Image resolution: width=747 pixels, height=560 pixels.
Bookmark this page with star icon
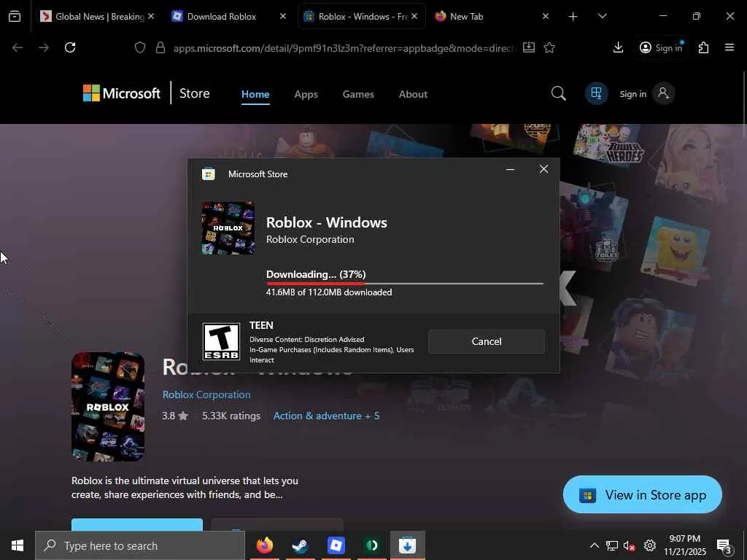pyautogui.click(x=549, y=47)
